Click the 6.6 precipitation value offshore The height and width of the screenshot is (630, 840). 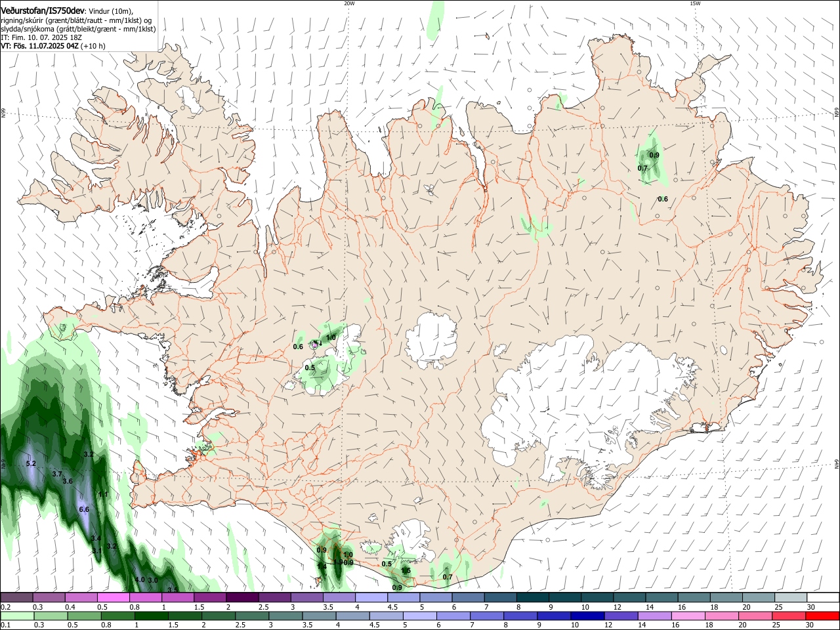(84, 509)
